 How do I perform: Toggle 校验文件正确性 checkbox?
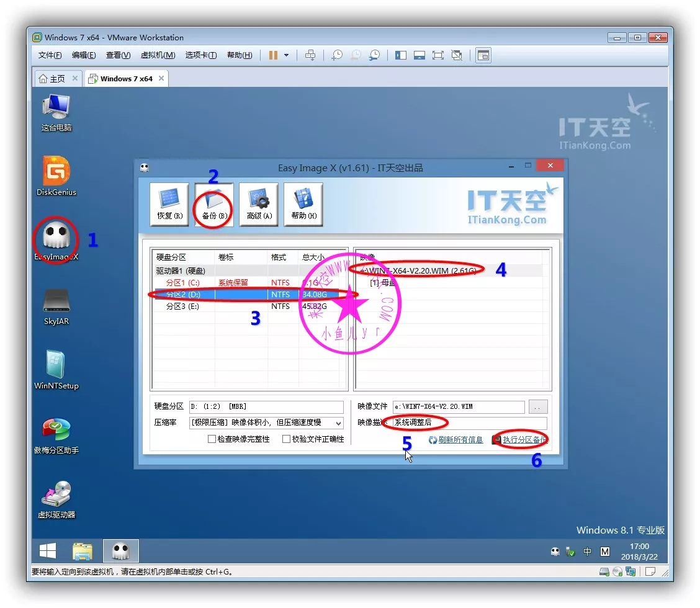click(286, 439)
